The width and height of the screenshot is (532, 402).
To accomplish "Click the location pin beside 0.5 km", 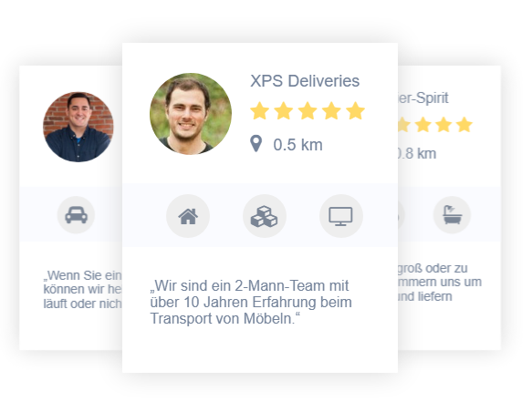I will 256,144.
